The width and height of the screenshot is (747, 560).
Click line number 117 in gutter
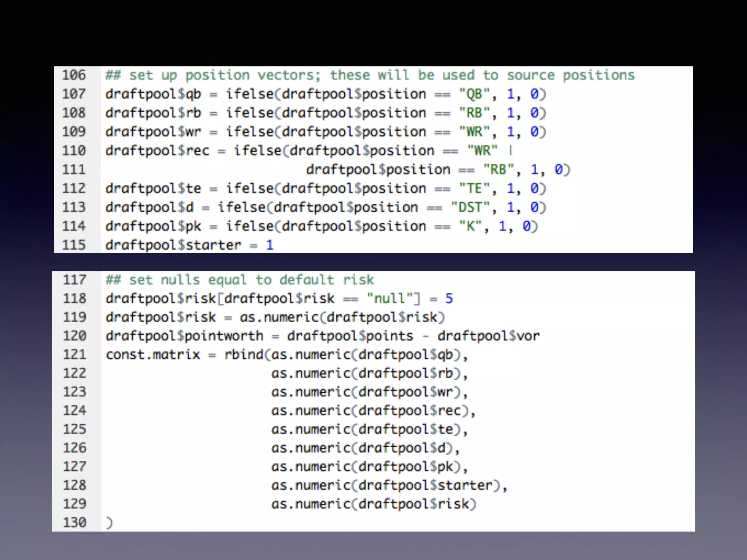(x=75, y=280)
